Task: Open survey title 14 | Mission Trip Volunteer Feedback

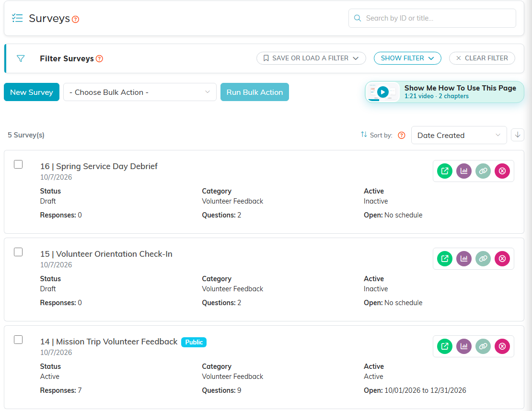Action: pyautogui.click(x=109, y=342)
